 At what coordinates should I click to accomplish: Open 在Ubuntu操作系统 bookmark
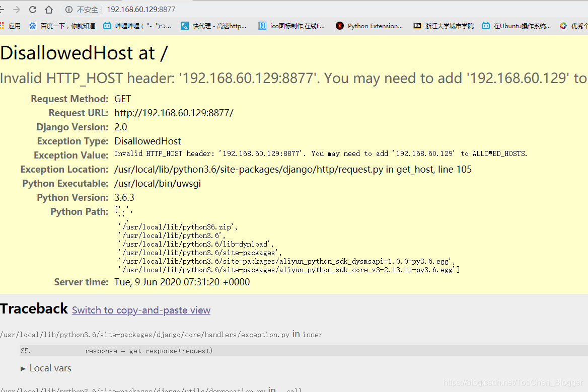(x=517, y=26)
